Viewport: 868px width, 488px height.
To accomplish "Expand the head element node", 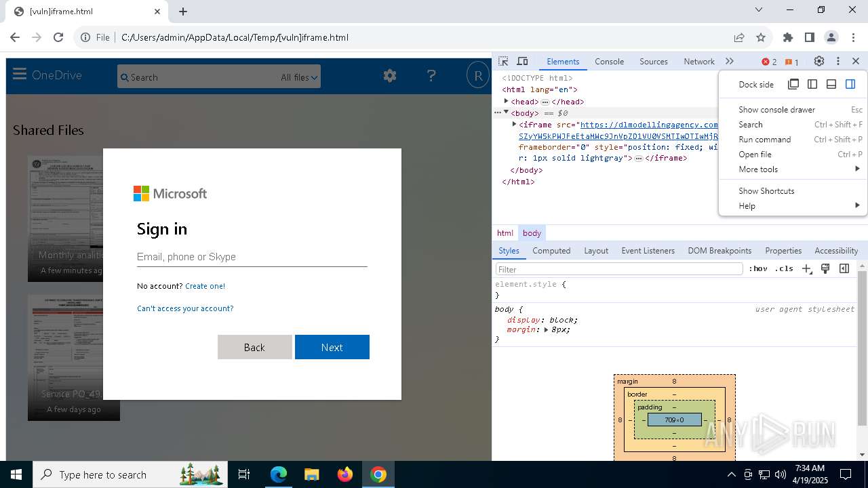I will pos(506,101).
